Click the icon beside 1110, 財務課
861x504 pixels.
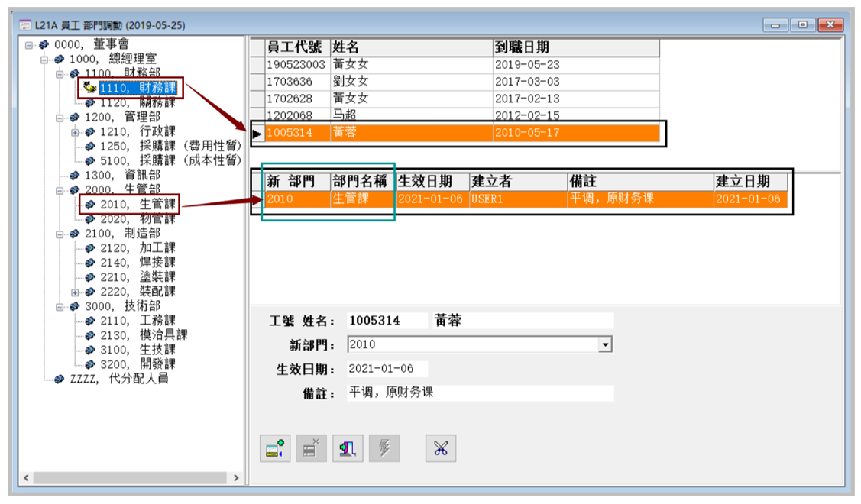tap(90, 89)
